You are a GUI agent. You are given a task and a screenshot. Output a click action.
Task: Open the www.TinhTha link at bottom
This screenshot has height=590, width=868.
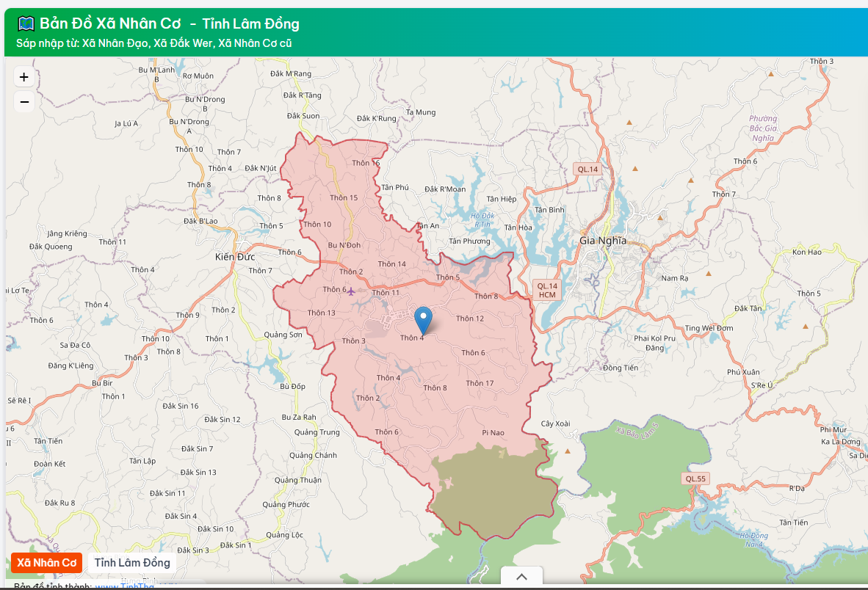(x=124, y=586)
